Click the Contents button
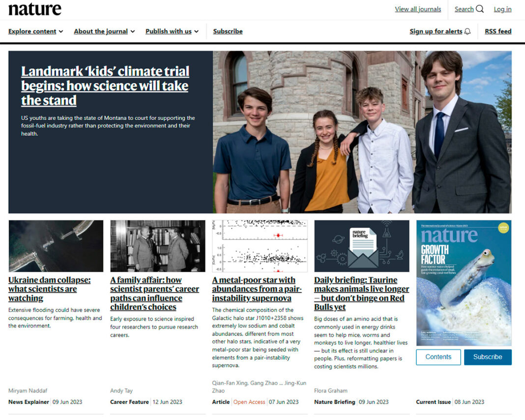The image size is (525, 420). [438, 357]
